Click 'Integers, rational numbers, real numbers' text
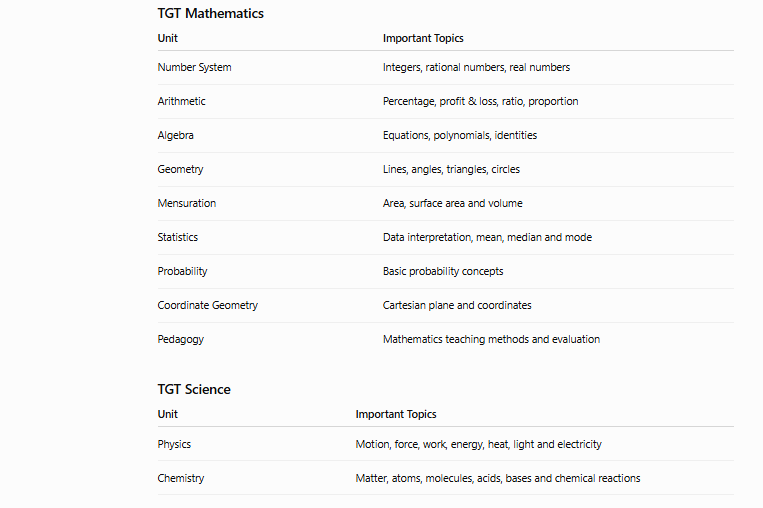Image resolution: width=763 pixels, height=508 pixels. (476, 67)
